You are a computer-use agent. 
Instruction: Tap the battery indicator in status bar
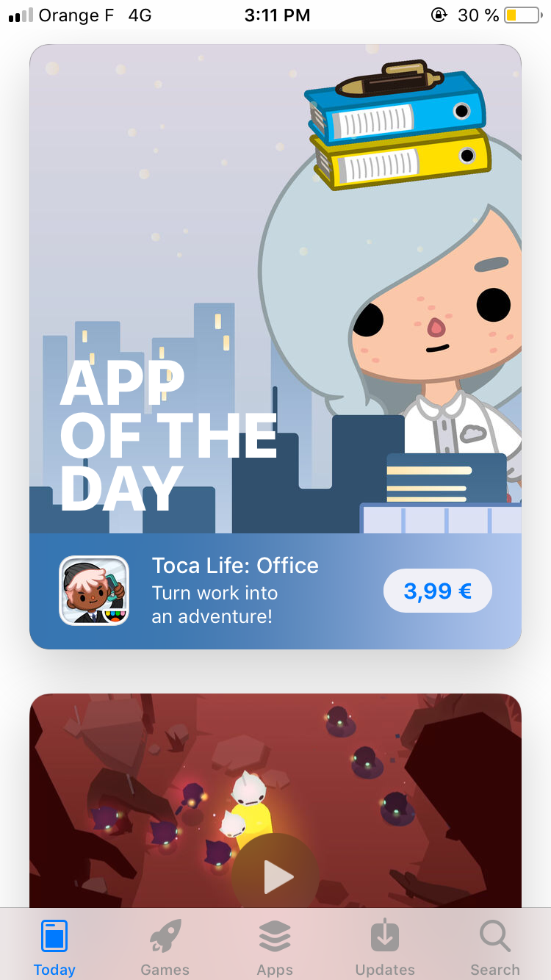[x=522, y=15]
